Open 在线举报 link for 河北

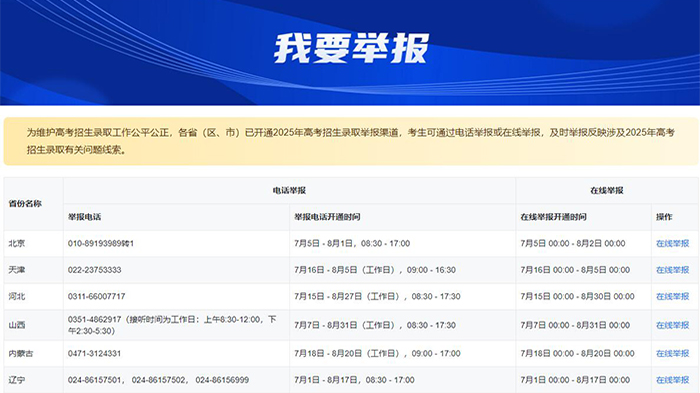[672, 296]
